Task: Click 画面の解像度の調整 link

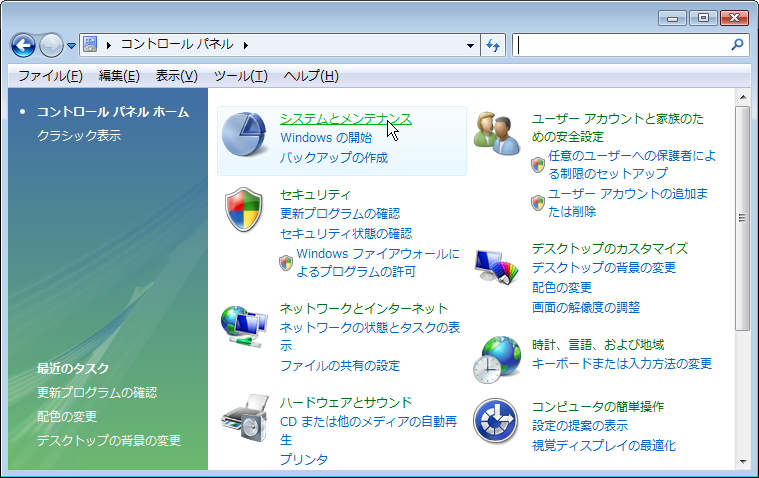Action: coord(586,307)
